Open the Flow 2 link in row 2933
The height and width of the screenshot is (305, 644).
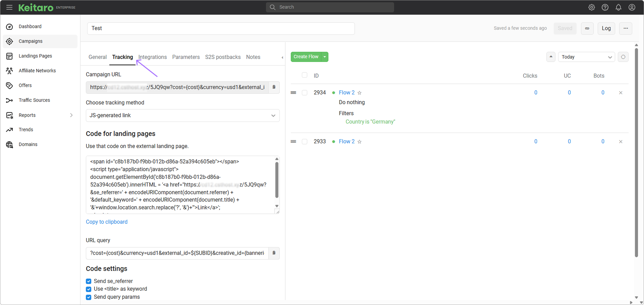[x=347, y=142]
